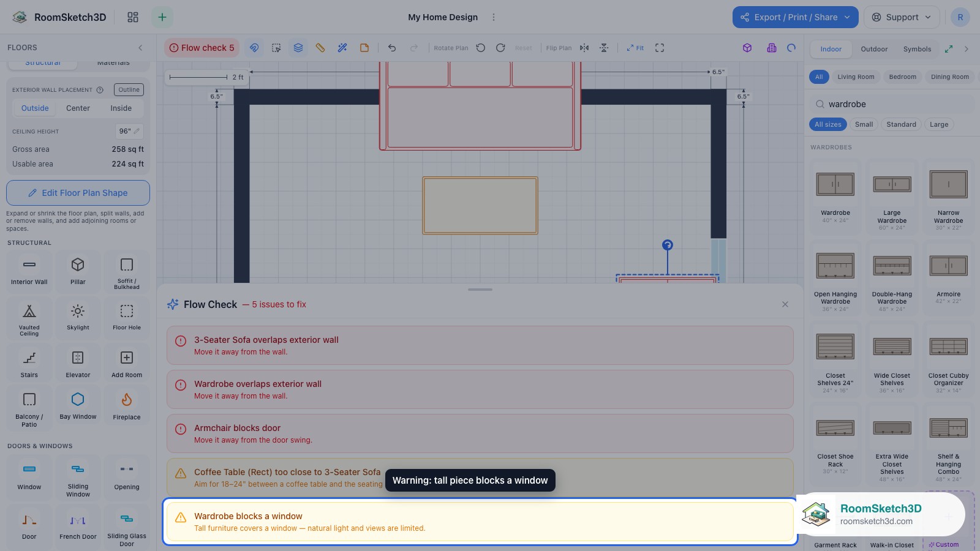The height and width of the screenshot is (551, 980).
Task: Add an Interior Wall
Action: point(29,272)
